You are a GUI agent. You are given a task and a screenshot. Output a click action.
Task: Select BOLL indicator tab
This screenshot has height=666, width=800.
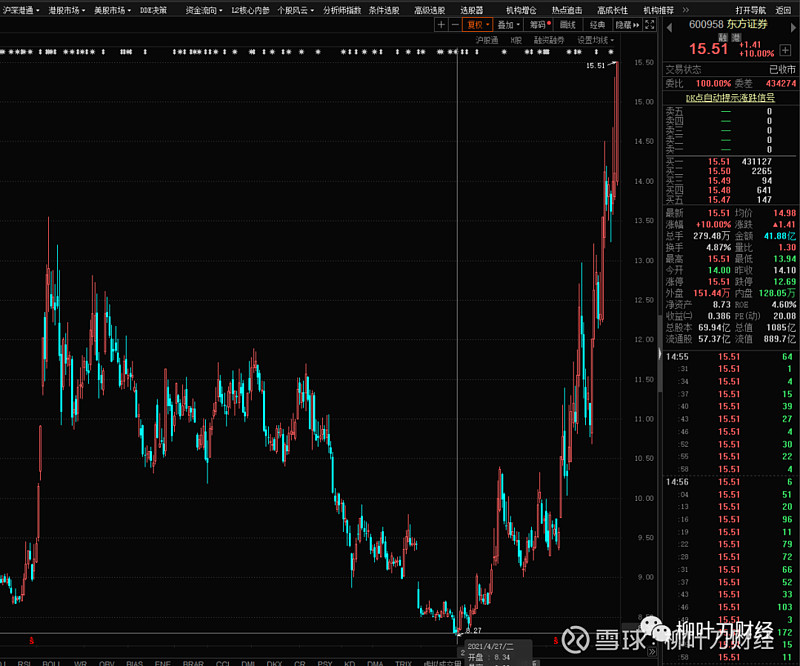tap(51, 663)
